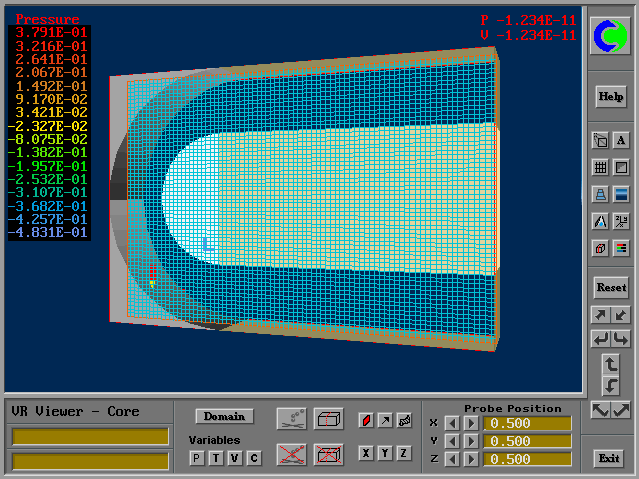Increase probe Y position
The width and height of the screenshot is (639, 479).
click(472, 441)
